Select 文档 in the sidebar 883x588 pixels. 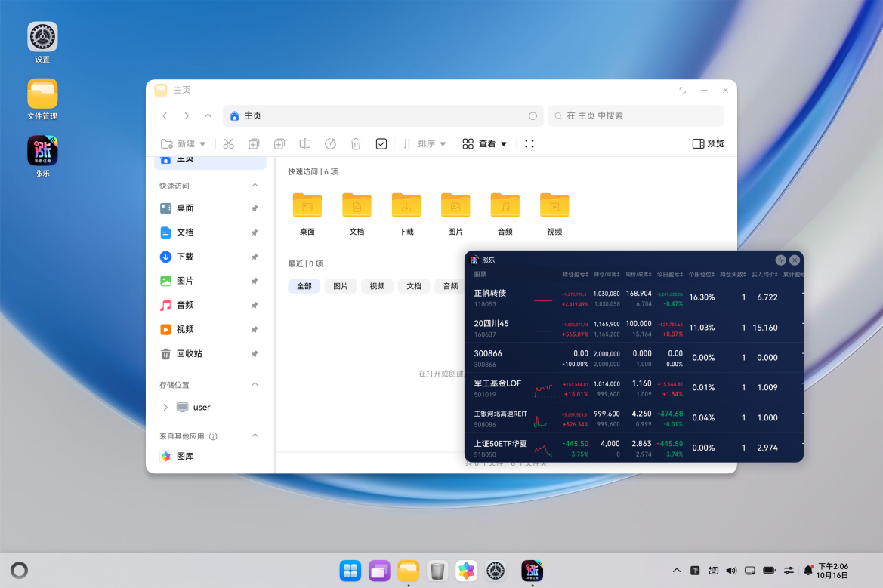tap(209, 232)
